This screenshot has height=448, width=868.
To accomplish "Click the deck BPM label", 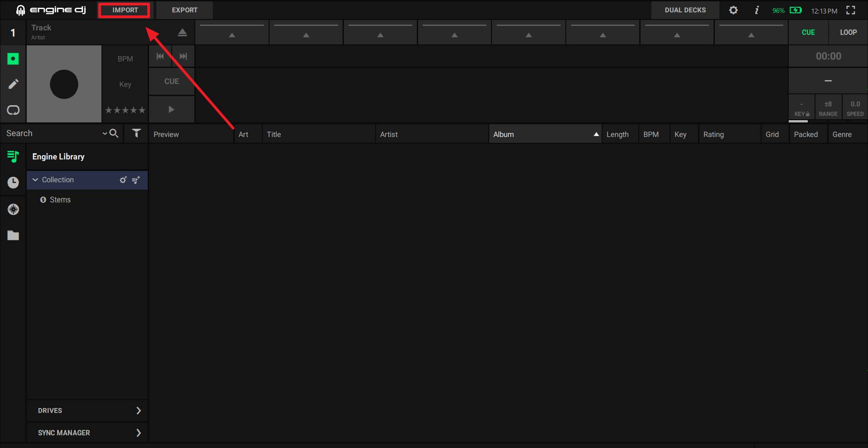I will pos(125,59).
